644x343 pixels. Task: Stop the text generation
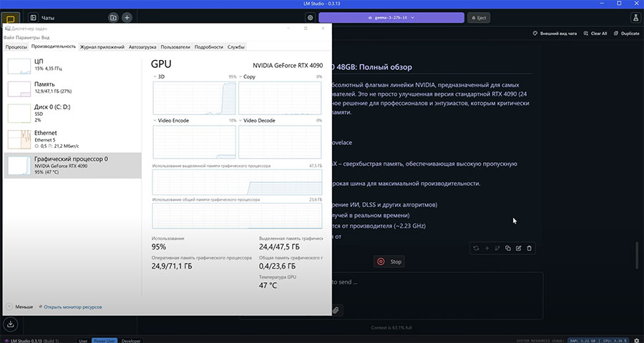click(x=389, y=262)
